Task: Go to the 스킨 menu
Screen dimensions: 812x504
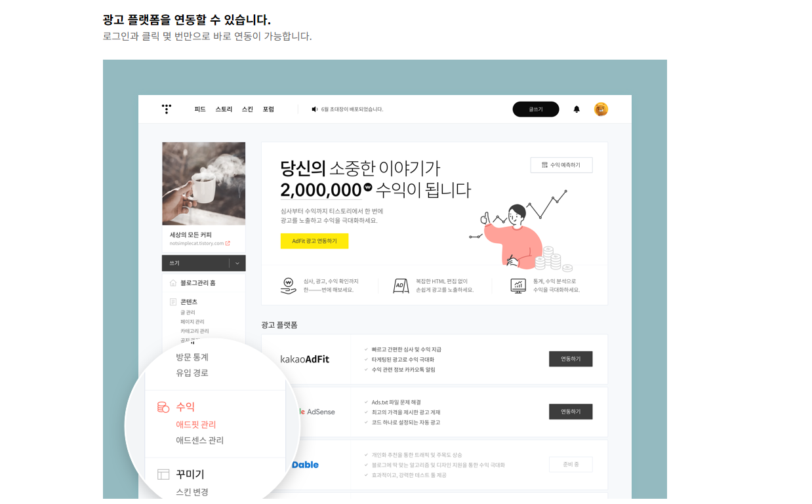Action: point(247,109)
